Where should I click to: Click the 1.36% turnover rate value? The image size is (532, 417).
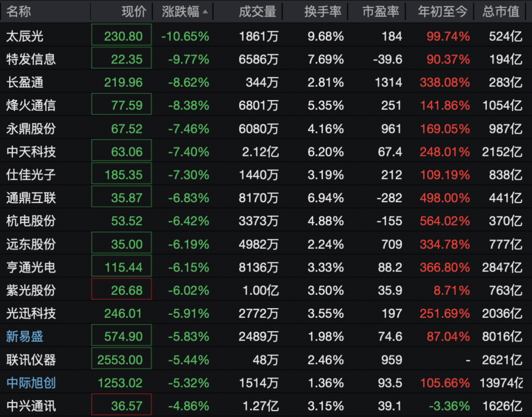click(x=326, y=383)
